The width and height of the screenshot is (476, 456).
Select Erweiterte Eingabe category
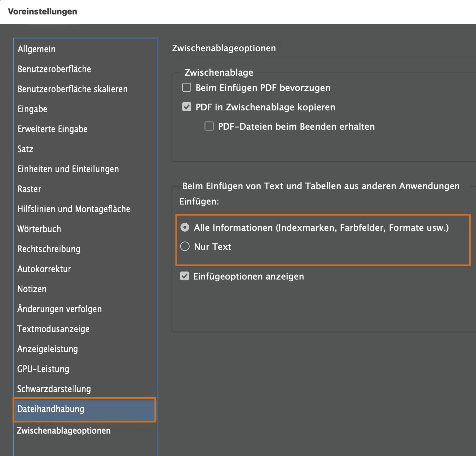52,129
